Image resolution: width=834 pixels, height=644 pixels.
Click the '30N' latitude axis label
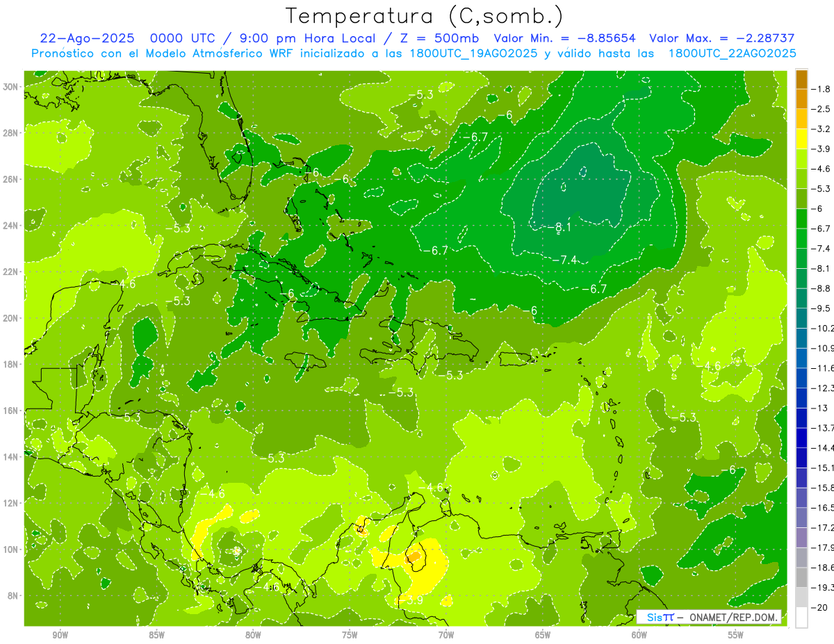tap(10, 86)
